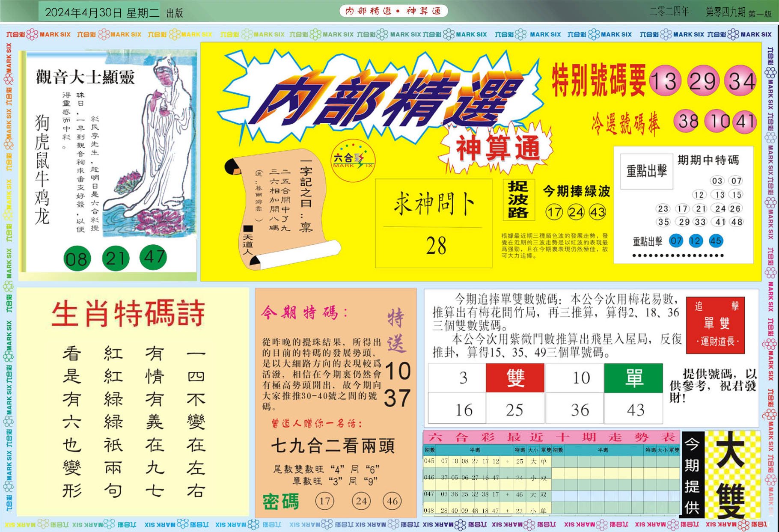This screenshot has width=779, height=532.
Task: Click the 求神問卜 box showing 28
Action: point(434,223)
